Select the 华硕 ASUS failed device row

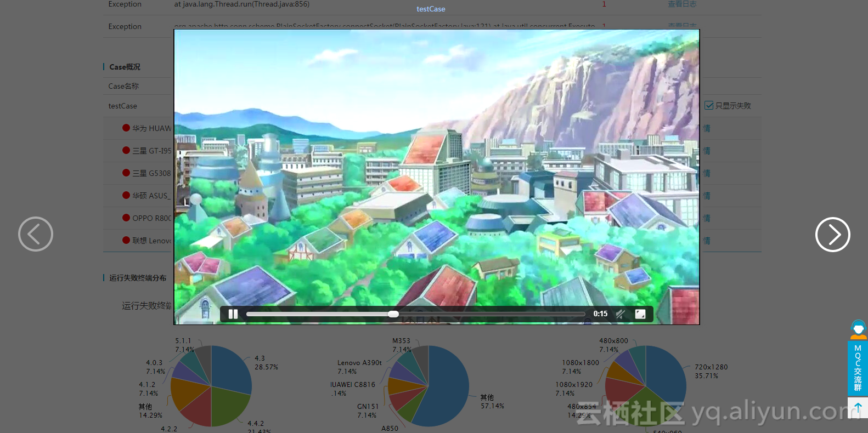(x=432, y=196)
